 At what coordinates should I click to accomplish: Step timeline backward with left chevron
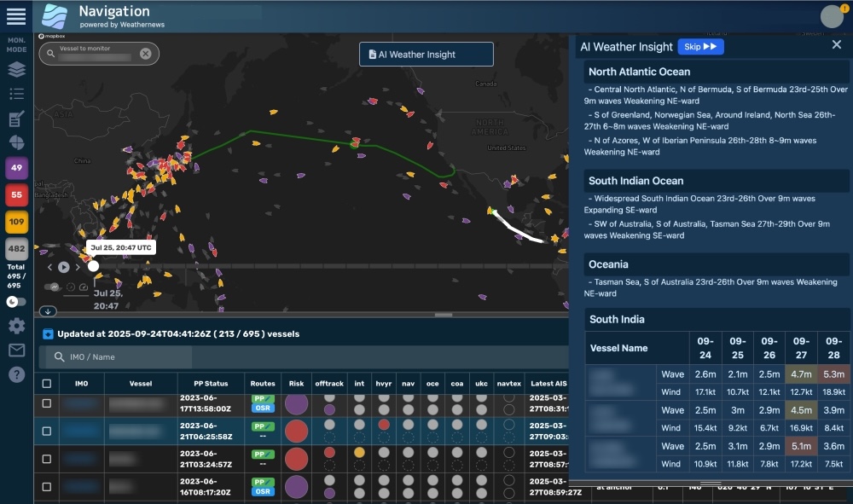point(49,267)
